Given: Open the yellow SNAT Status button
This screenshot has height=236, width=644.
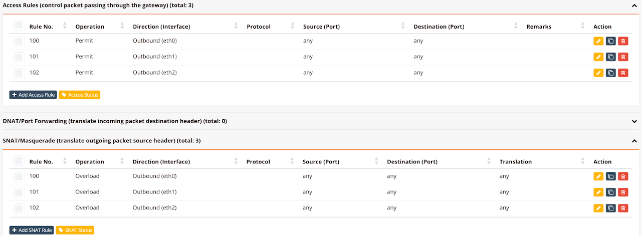Looking at the screenshot, I should pyautogui.click(x=75, y=230).
